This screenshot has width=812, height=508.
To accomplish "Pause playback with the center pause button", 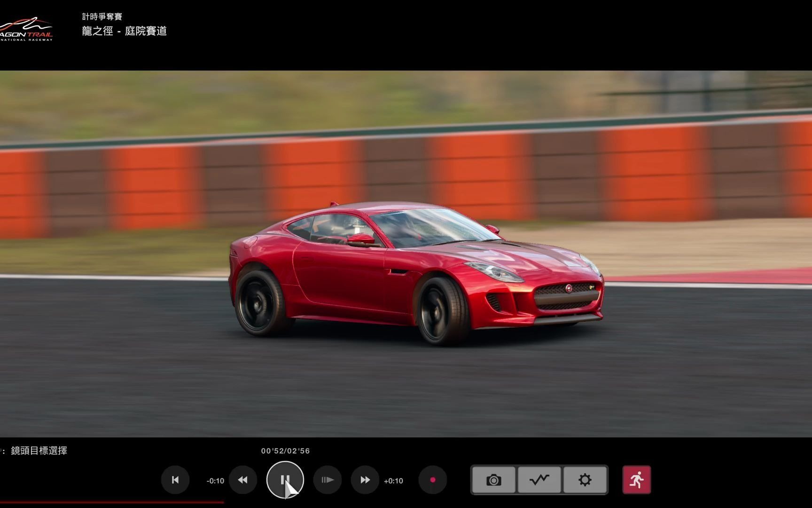I will coord(286,479).
